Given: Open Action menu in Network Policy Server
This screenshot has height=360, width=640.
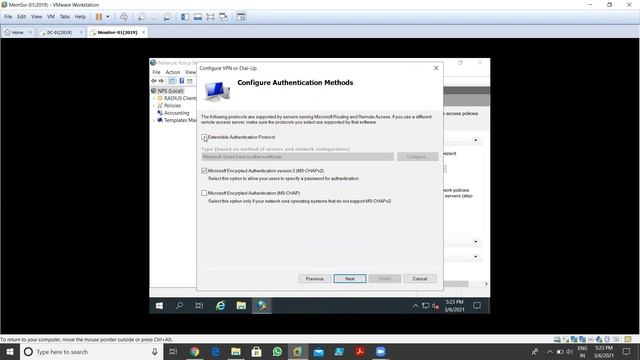Looking at the screenshot, I should click(x=173, y=72).
